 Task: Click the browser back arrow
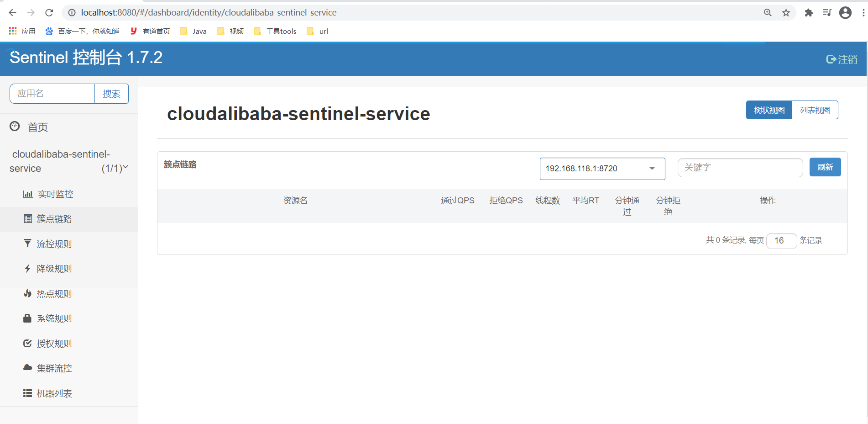point(12,13)
